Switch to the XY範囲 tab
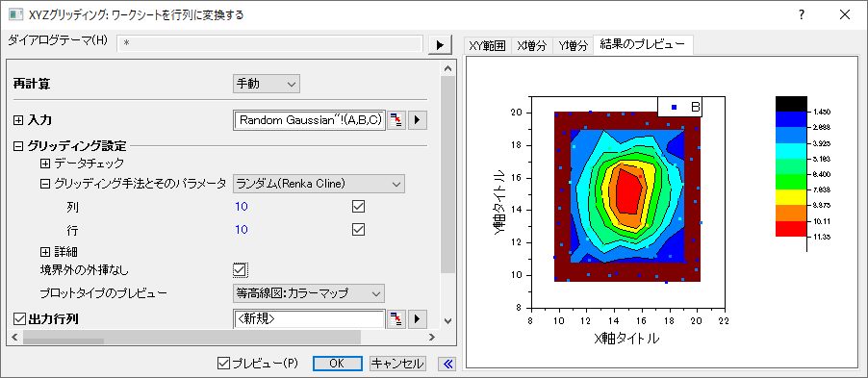Image resolution: width=868 pixels, height=378 pixels. (487, 46)
